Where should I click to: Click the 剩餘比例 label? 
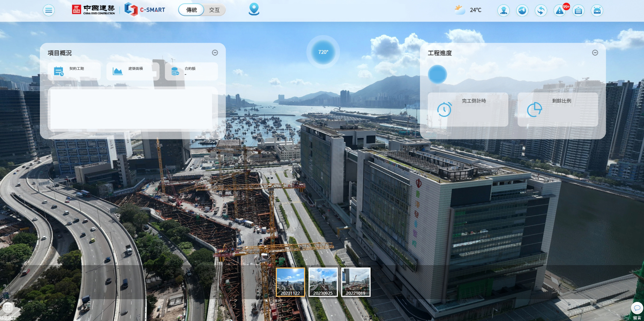point(561,101)
